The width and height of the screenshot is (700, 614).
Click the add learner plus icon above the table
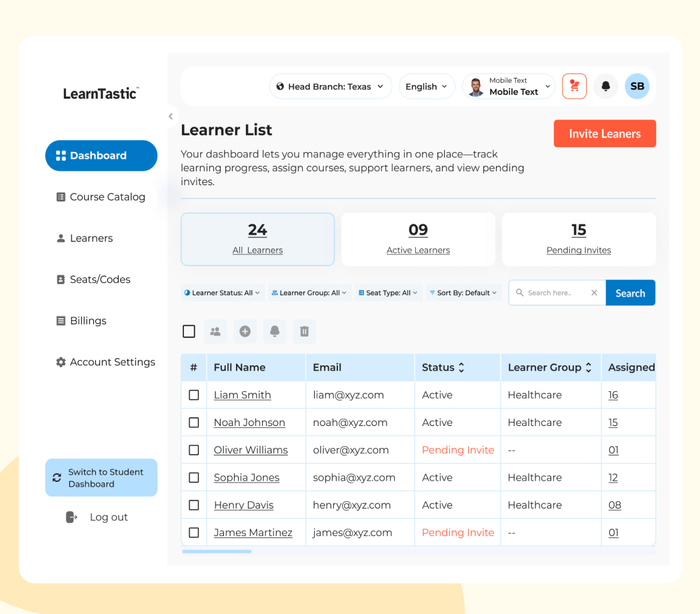click(245, 331)
